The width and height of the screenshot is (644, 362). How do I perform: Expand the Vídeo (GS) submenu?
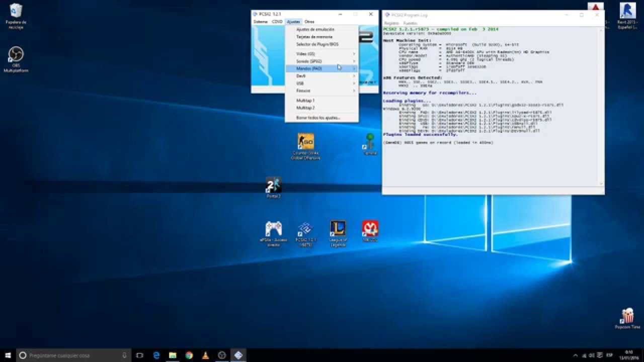point(321,53)
